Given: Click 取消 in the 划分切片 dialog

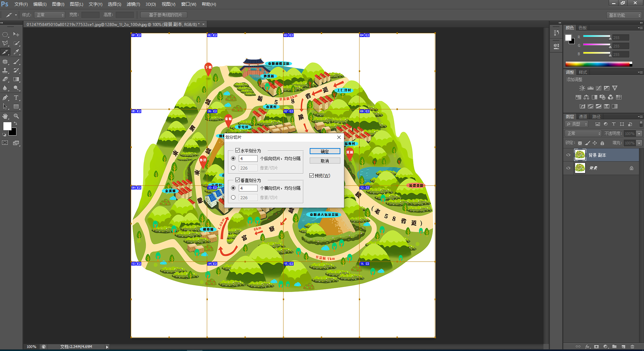Looking at the screenshot, I should pos(325,161).
